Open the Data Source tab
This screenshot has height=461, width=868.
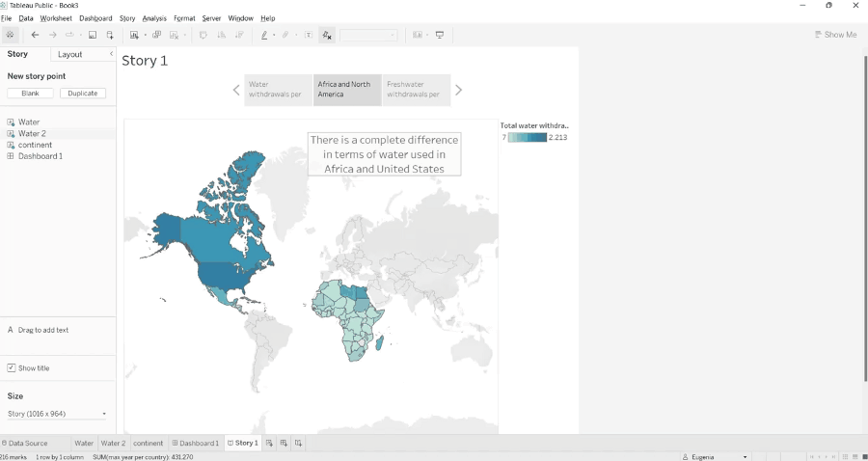tap(24, 443)
